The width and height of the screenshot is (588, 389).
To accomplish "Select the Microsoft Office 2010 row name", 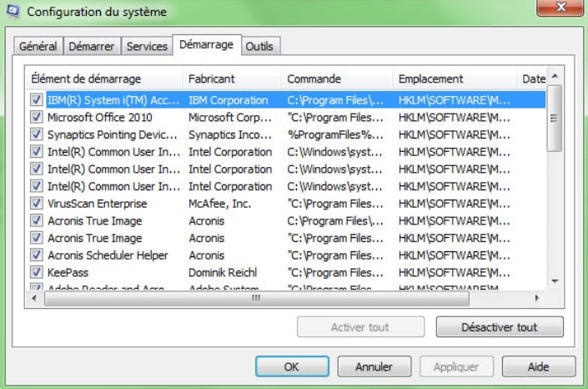I will pos(100,118).
